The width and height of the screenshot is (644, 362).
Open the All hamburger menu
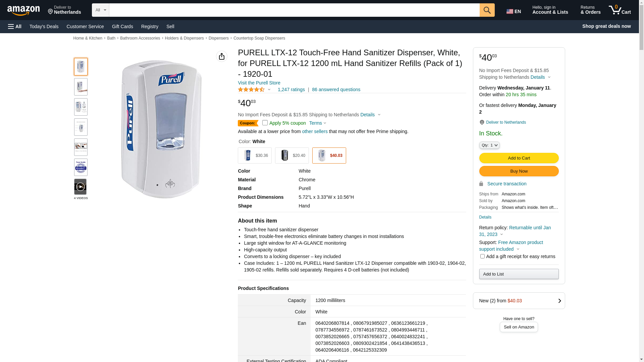[15, 26]
